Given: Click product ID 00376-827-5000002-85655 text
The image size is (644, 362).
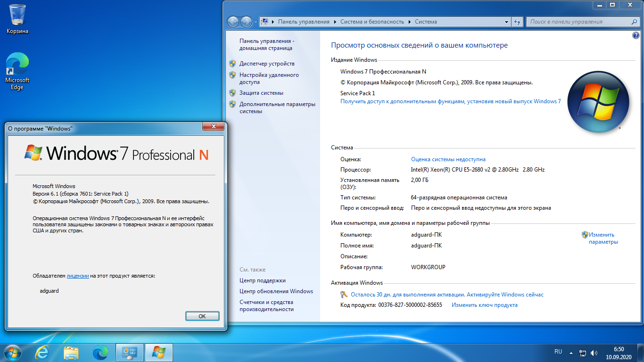Looking at the screenshot, I should click(410, 305).
